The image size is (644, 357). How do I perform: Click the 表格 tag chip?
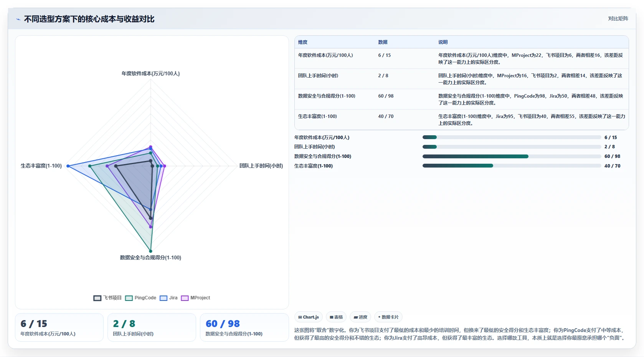[336, 317]
